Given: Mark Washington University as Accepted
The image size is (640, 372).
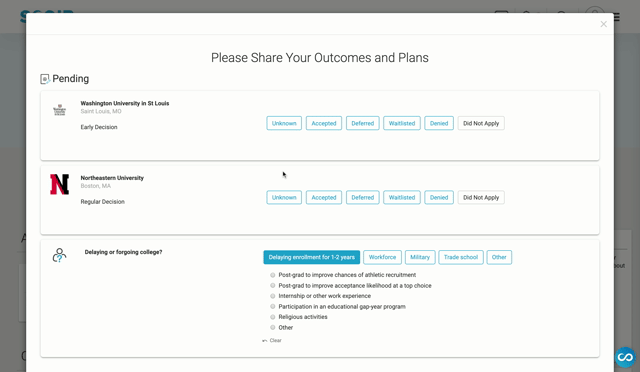Looking at the screenshot, I should tap(324, 123).
